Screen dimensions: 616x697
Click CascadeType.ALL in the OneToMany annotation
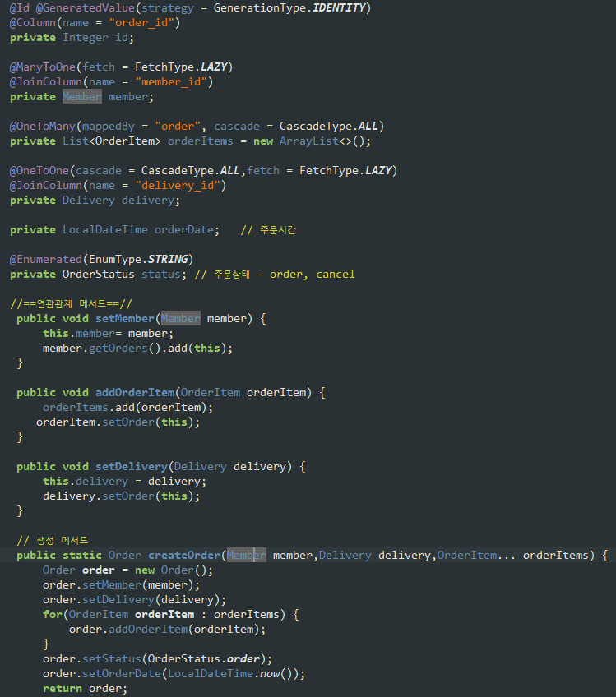(x=329, y=127)
